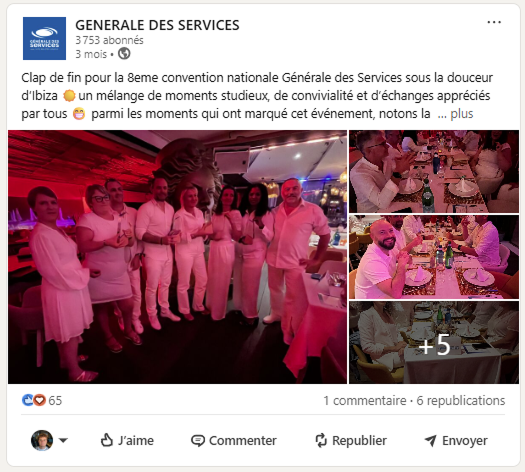Viewport: 525px width, 472px height.
Task: Open the reactions icons list
Action: 33,400
